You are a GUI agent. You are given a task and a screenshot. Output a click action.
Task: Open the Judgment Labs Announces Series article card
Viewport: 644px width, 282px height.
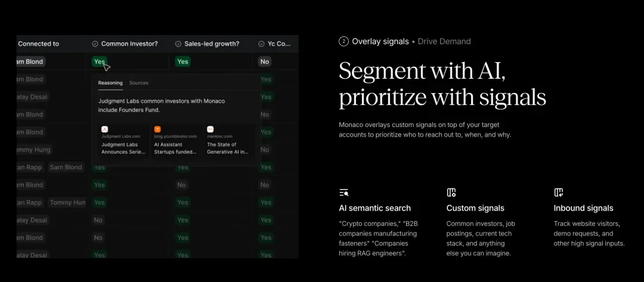[x=123, y=141]
